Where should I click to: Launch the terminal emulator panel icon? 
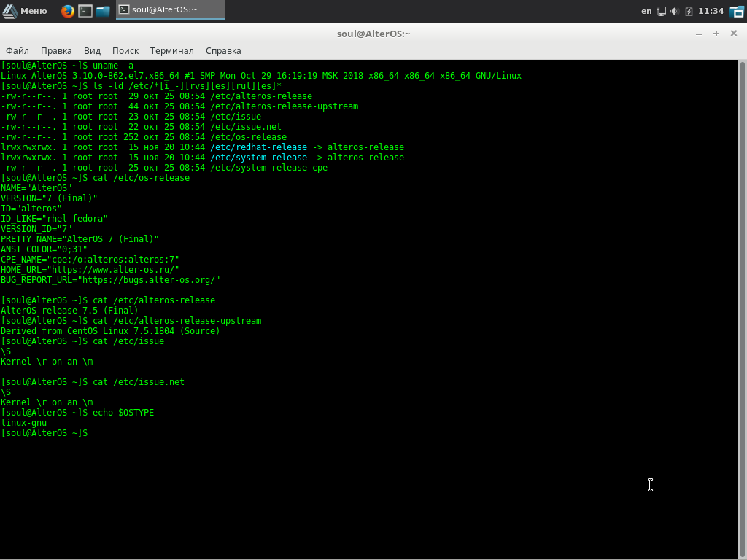pos(85,10)
